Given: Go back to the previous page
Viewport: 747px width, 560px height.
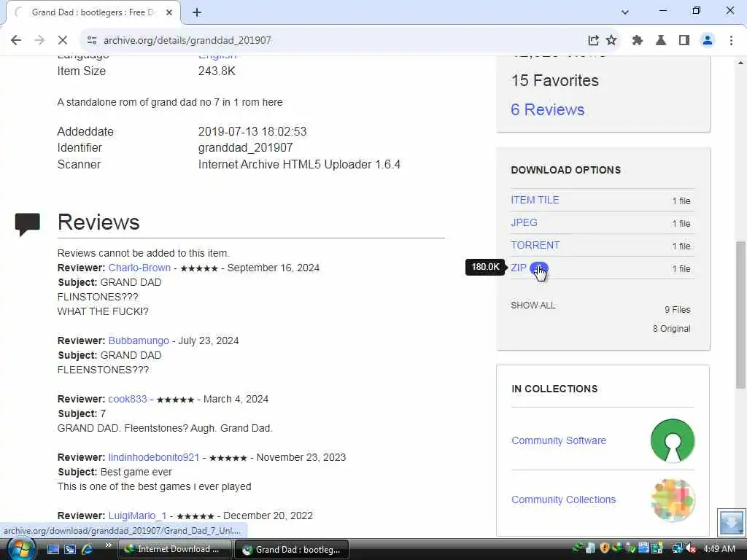Looking at the screenshot, I should click(x=16, y=41).
